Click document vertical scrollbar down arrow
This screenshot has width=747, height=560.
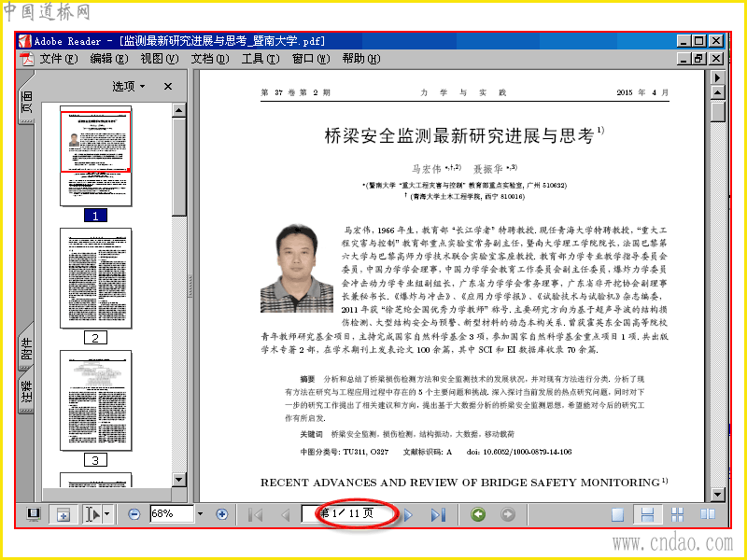718,495
